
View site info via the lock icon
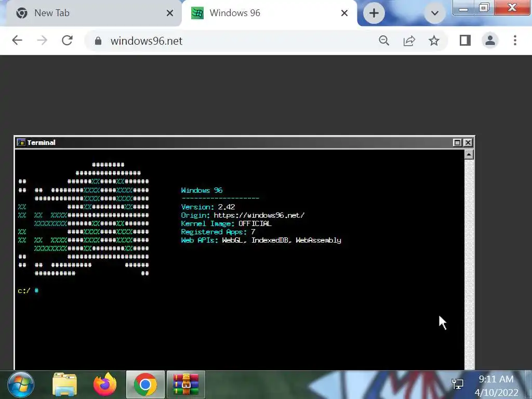[98, 41]
